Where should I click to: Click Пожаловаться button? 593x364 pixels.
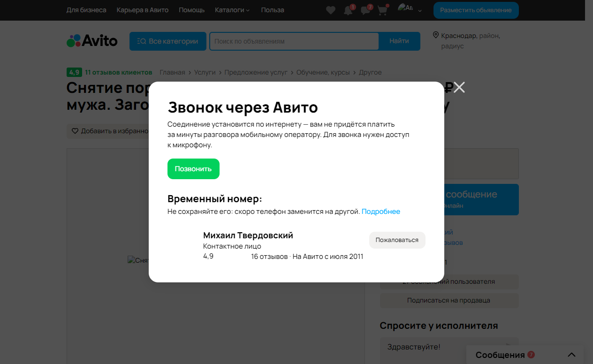397,240
